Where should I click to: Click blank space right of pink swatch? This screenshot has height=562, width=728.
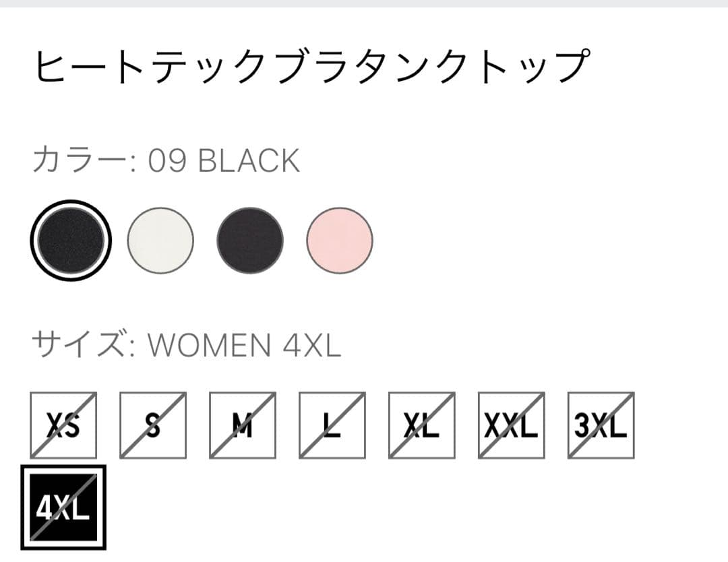point(539,240)
